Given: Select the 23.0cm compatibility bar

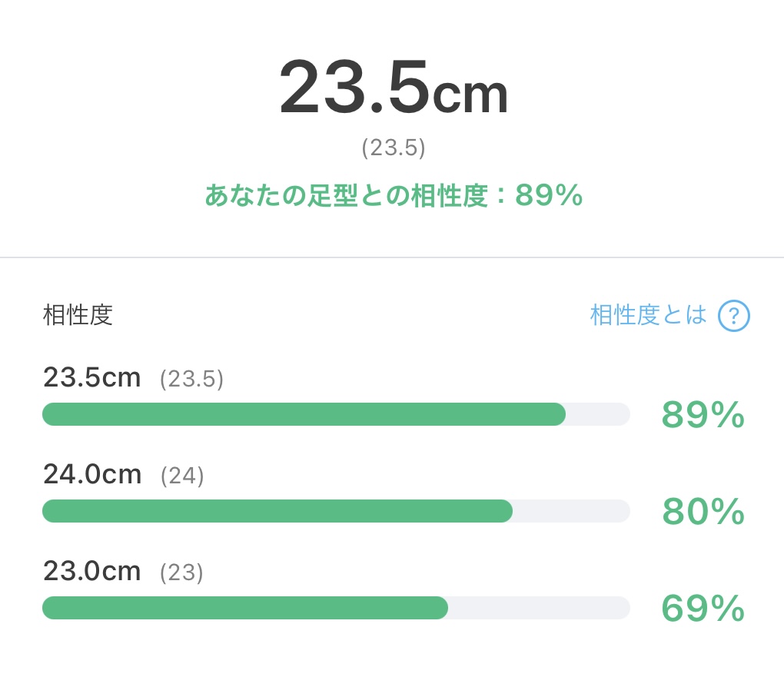Looking at the screenshot, I should point(336,608).
